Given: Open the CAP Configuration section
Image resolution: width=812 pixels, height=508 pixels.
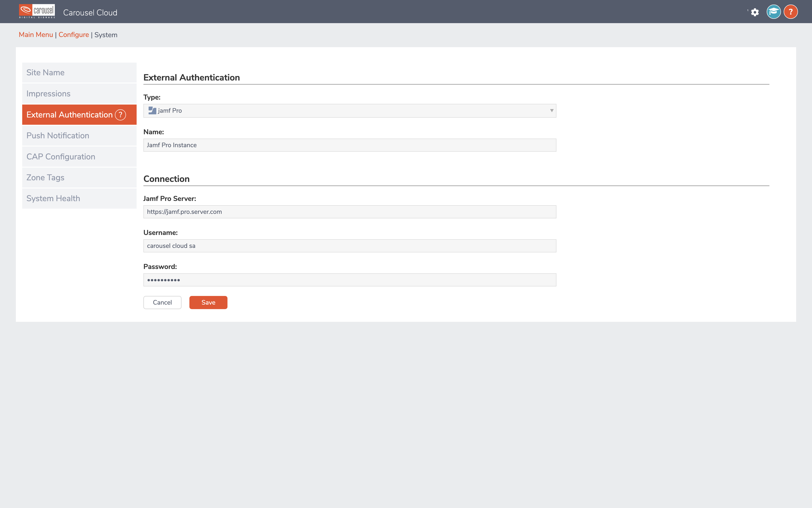Looking at the screenshot, I should (x=79, y=156).
